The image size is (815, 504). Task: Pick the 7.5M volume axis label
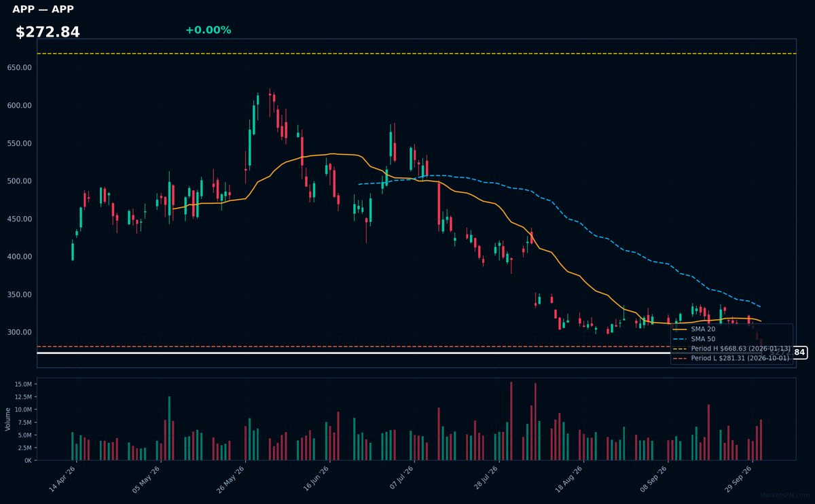tap(24, 422)
